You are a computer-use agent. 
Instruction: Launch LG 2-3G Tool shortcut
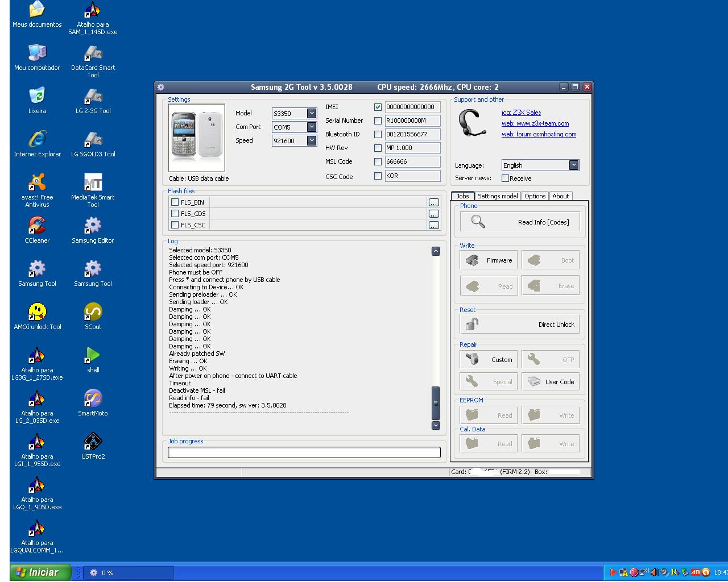[93, 100]
